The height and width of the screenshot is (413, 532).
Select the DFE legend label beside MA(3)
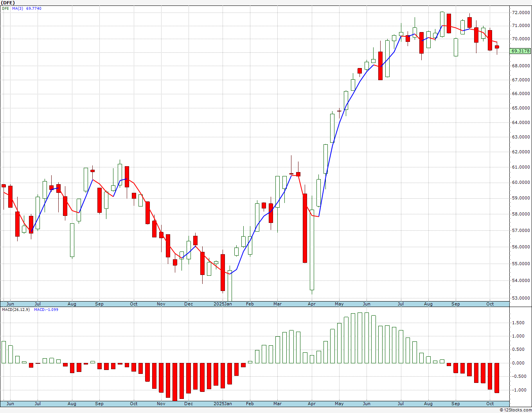(x=5, y=9)
